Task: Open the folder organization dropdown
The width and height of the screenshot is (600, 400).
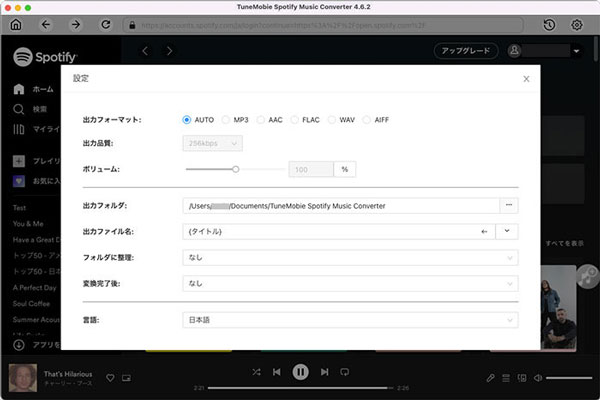Action: click(x=350, y=258)
